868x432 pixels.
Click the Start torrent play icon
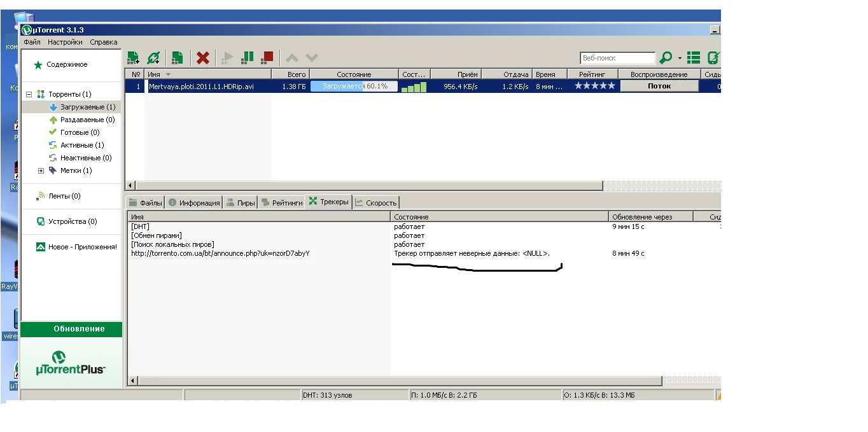[227, 58]
